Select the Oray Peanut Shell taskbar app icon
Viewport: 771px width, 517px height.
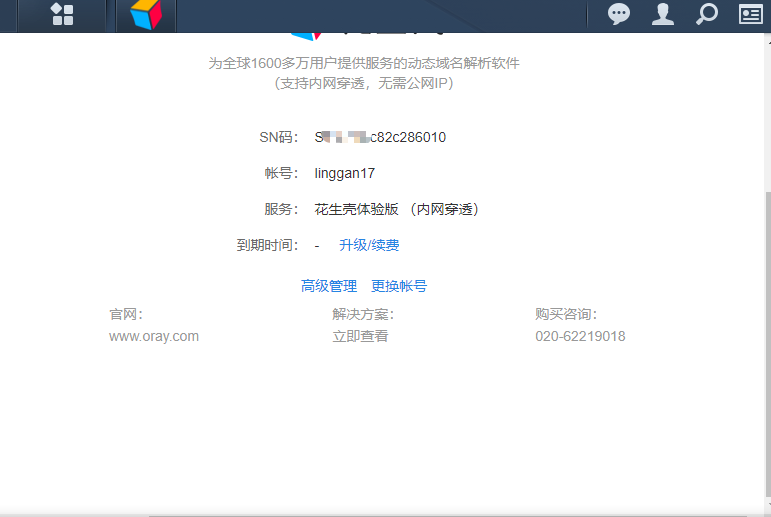click(x=146, y=15)
